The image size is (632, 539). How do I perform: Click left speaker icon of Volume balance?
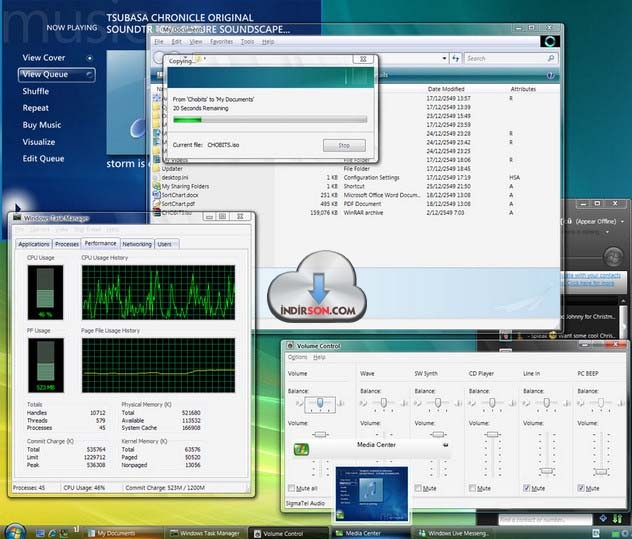click(x=299, y=403)
